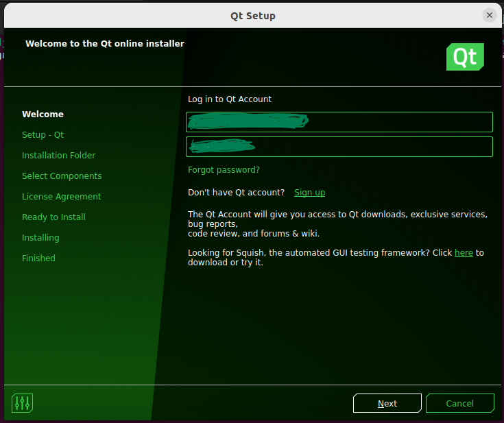Click the green Qt logo
The image size is (504, 423).
[465, 57]
